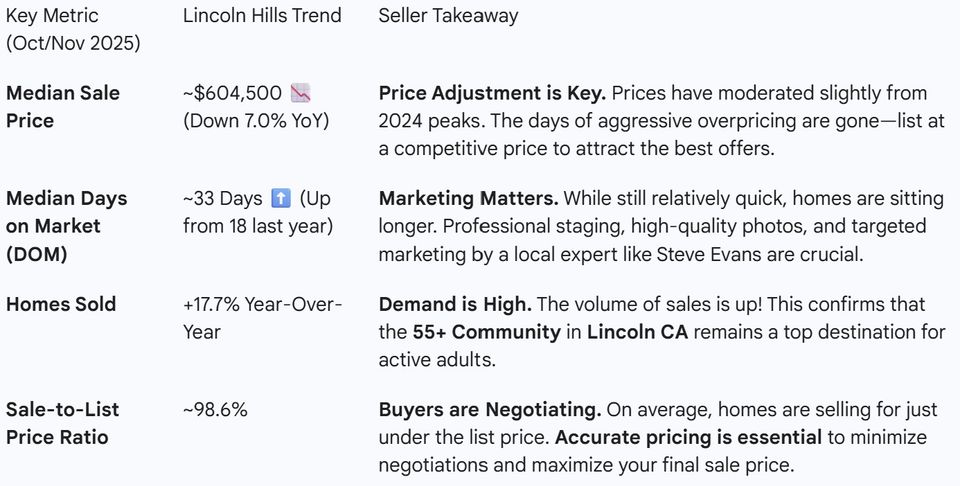This screenshot has height=486, width=960.
Task: Click the "+17.7% Year-Over-Year" value
Action: pyautogui.click(x=262, y=317)
